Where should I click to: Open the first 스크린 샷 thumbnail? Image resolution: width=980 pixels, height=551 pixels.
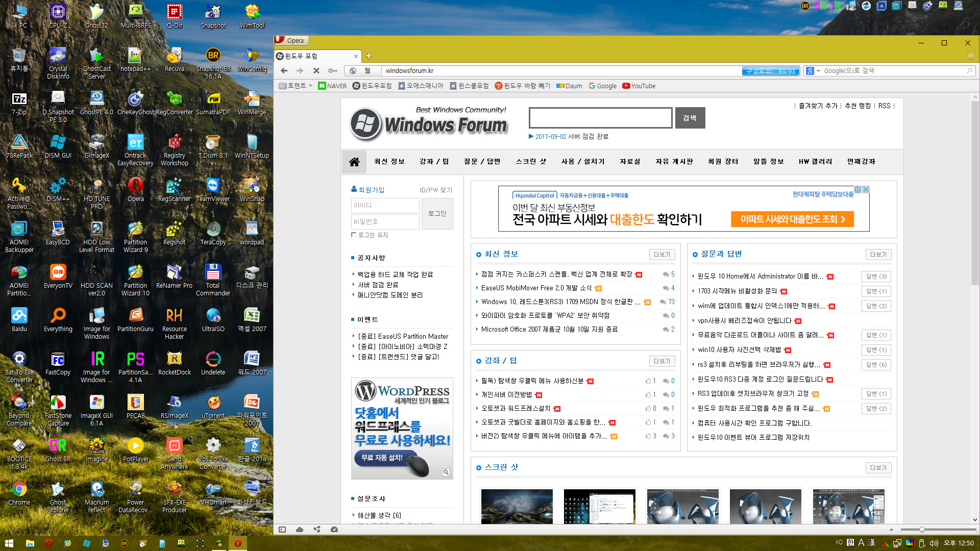click(517, 506)
